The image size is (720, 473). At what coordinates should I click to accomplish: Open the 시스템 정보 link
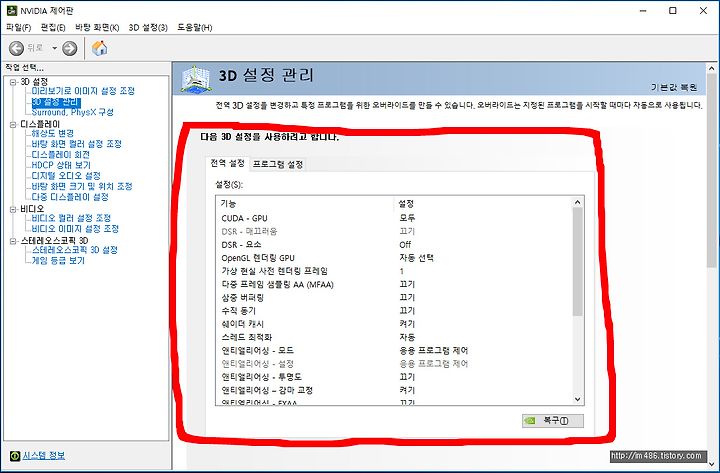(44, 456)
